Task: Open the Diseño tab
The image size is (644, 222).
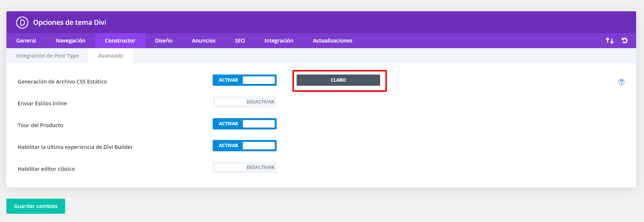Action: [164, 41]
